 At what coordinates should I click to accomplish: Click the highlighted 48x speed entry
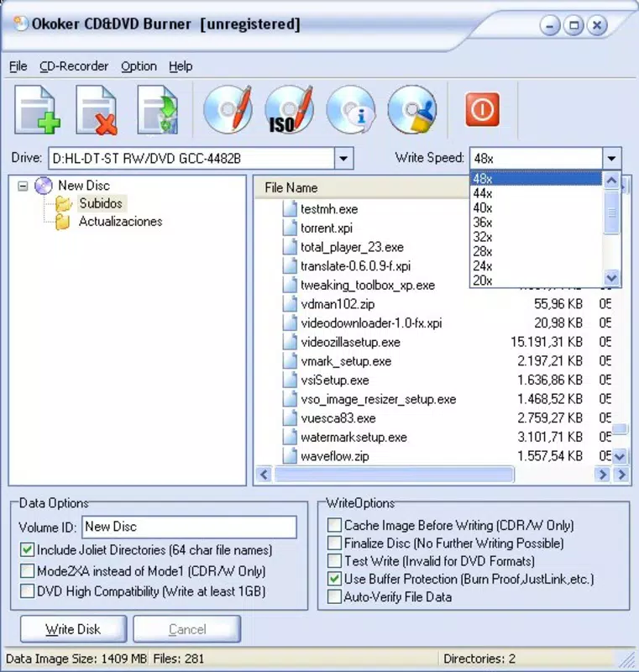(536, 179)
